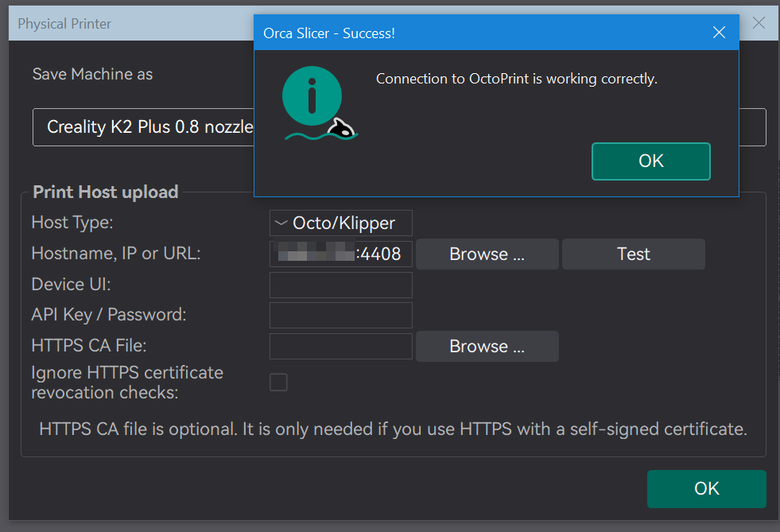
Task: Enable Ignore HTTPS certificate revocation checks
Action: point(278,382)
